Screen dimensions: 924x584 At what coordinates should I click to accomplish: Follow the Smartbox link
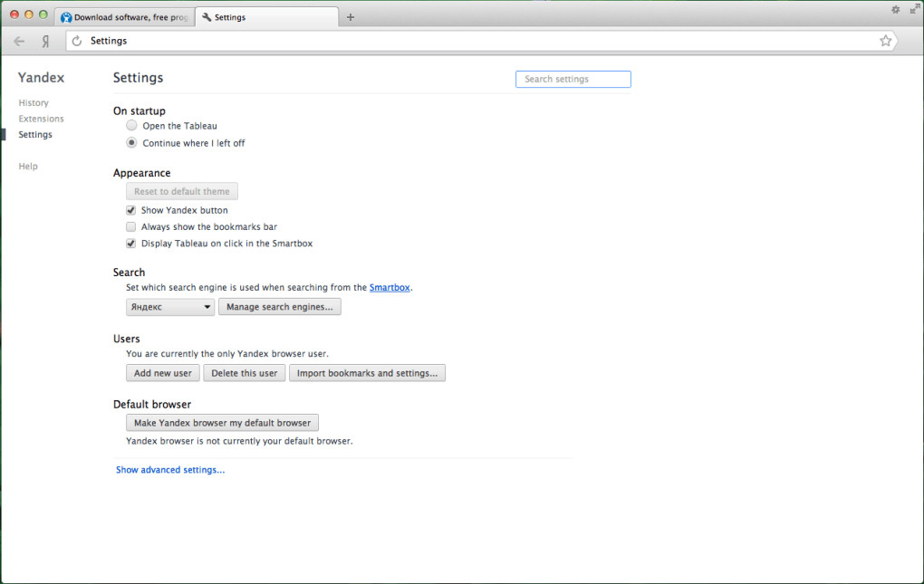tap(390, 288)
